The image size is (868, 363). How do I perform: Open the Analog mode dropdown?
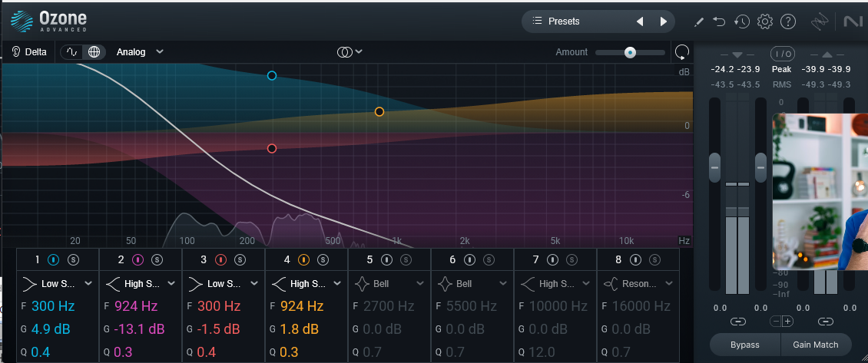click(x=140, y=52)
